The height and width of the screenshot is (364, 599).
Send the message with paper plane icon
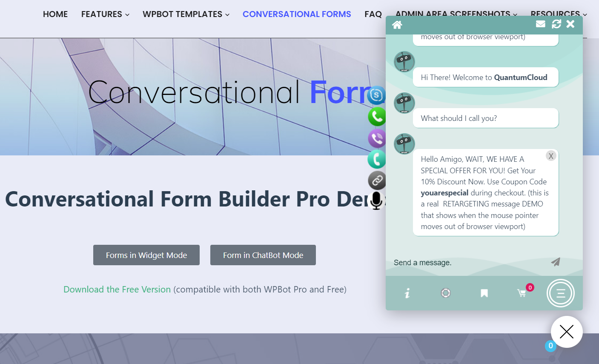[556, 262]
